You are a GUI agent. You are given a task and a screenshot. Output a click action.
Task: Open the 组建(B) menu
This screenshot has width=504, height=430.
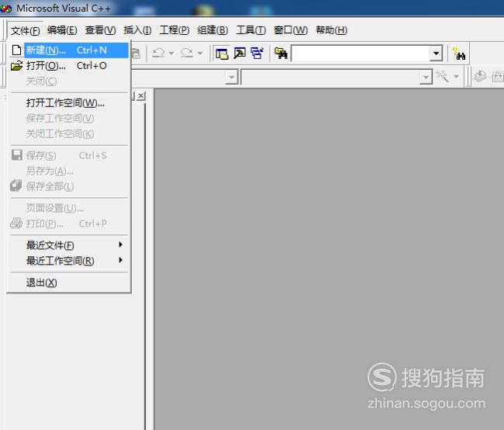pyautogui.click(x=212, y=30)
